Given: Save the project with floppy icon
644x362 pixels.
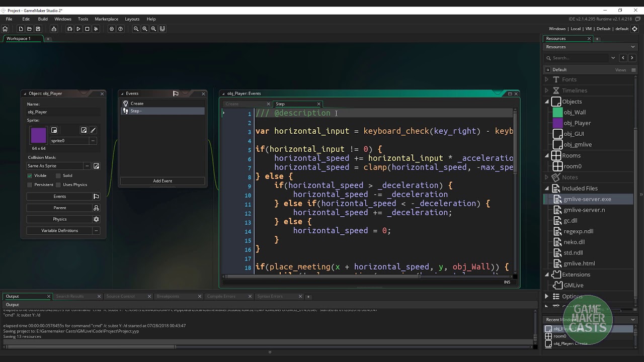Looking at the screenshot, I should coord(38,29).
